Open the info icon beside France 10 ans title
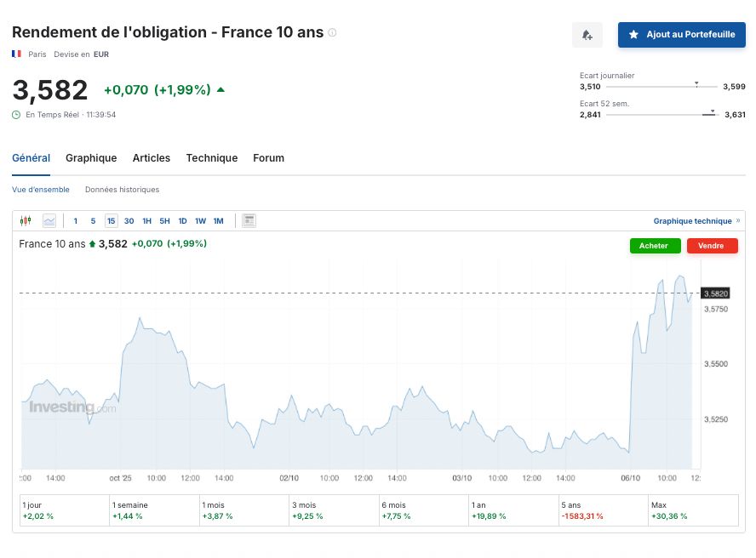 click(332, 32)
